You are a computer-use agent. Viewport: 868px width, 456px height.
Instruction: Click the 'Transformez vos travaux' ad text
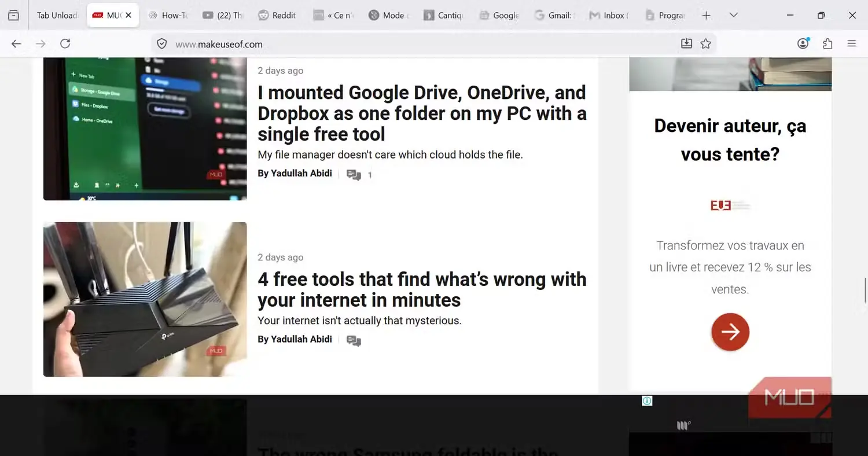[730, 267]
